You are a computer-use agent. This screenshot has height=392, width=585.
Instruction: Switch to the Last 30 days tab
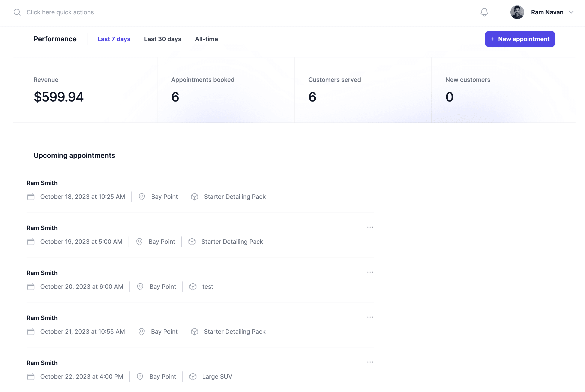tap(162, 39)
